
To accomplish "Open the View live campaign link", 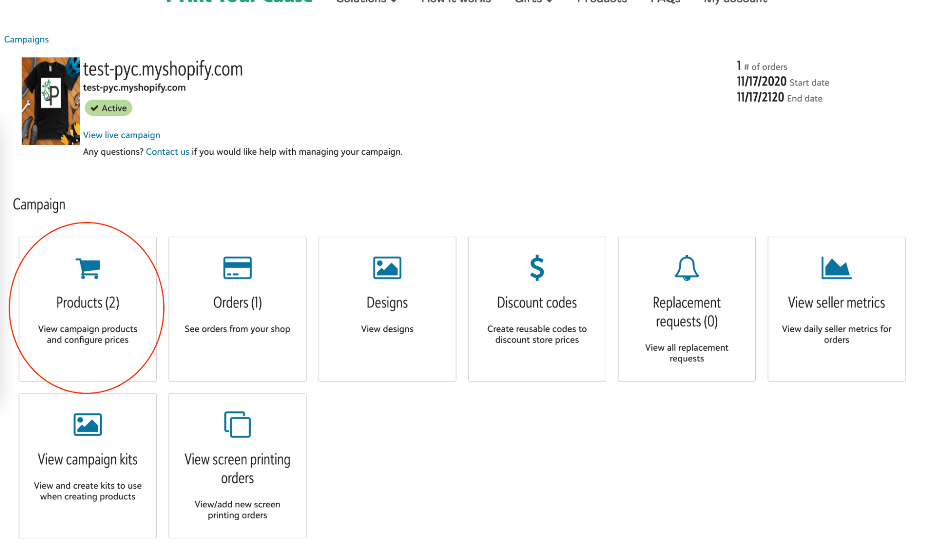I will click(122, 135).
